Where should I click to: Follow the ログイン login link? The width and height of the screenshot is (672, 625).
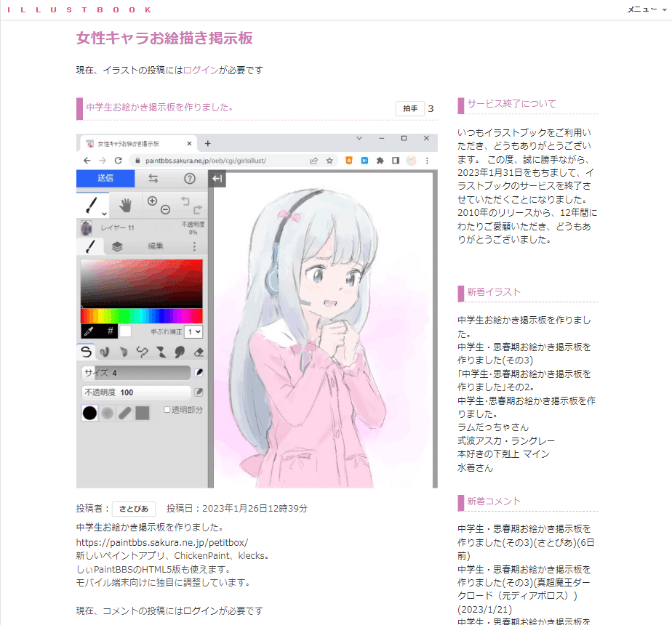[x=201, y=70]
